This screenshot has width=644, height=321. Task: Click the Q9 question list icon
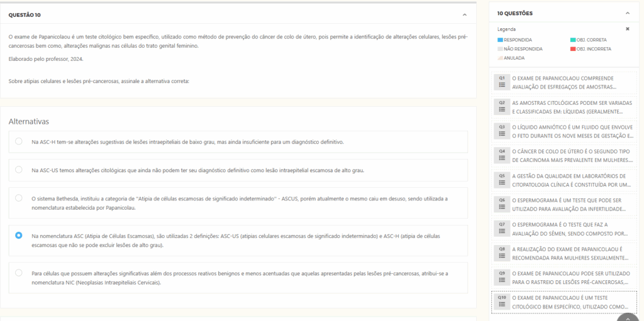point(502,278)
